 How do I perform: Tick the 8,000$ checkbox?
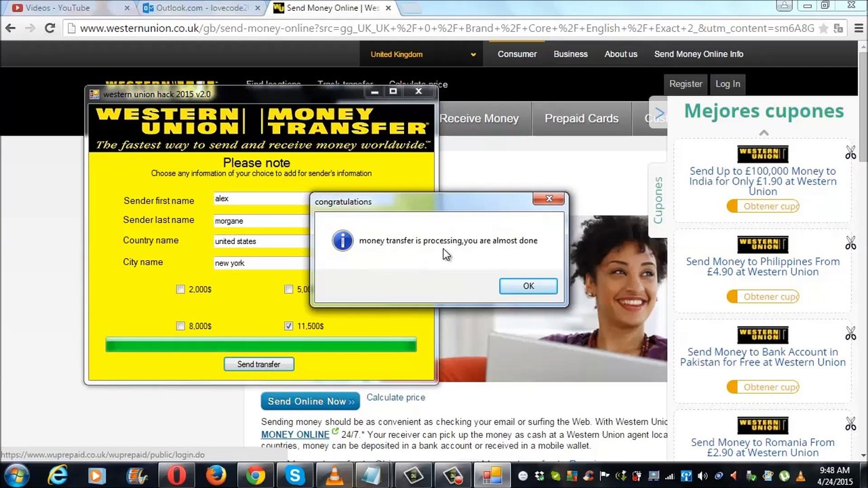[x=180, y=326]
